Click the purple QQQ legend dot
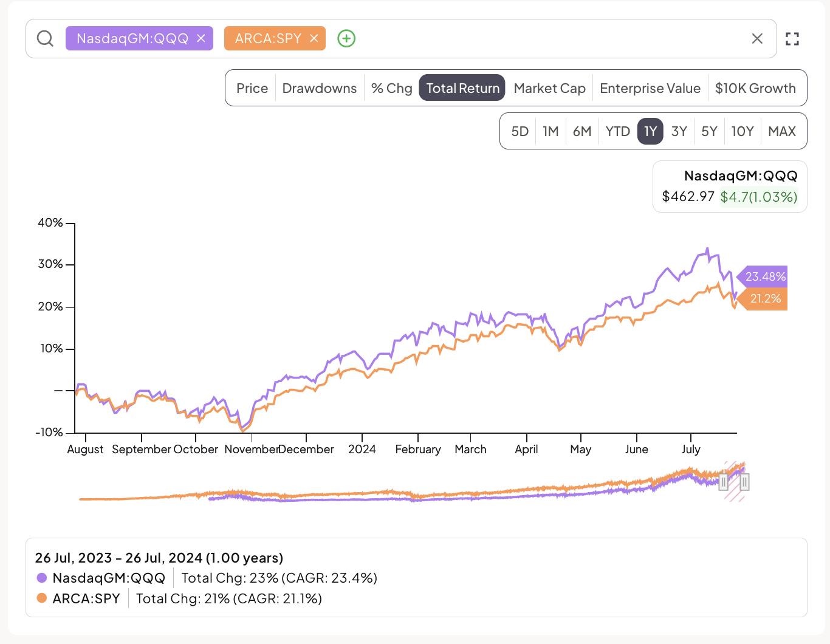The image size is (830, 644). coord(42,578)
